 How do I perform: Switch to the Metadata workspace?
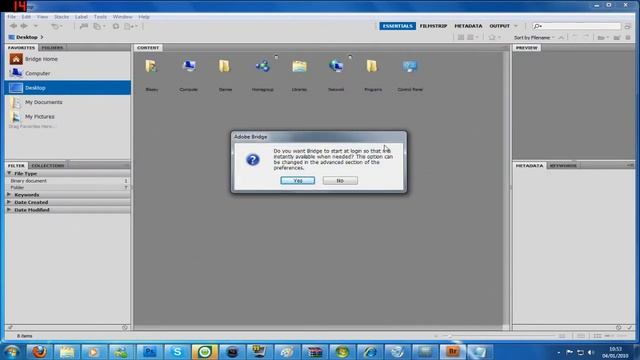coord(468,26)
